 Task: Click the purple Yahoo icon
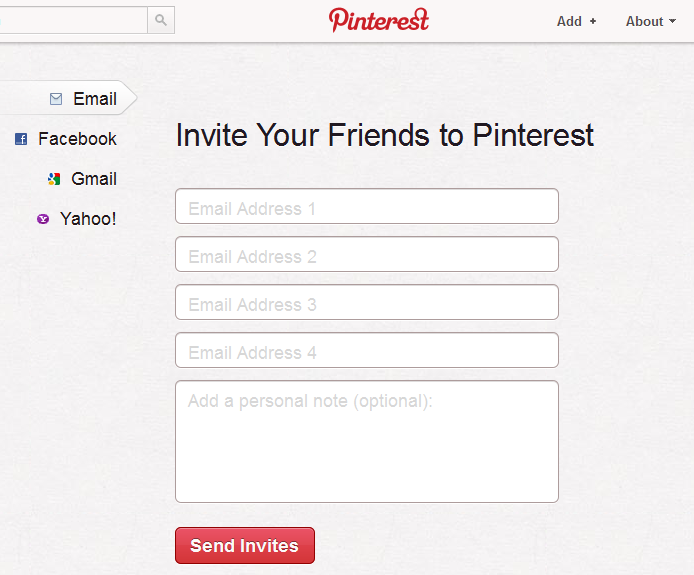(43, 219)
